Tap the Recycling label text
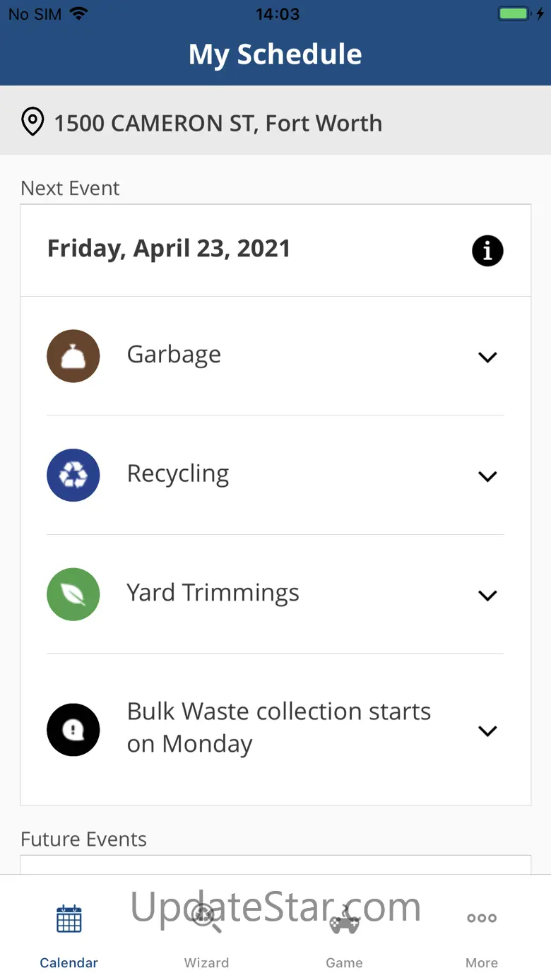The image size is (551, 980). tap(178, 474)
